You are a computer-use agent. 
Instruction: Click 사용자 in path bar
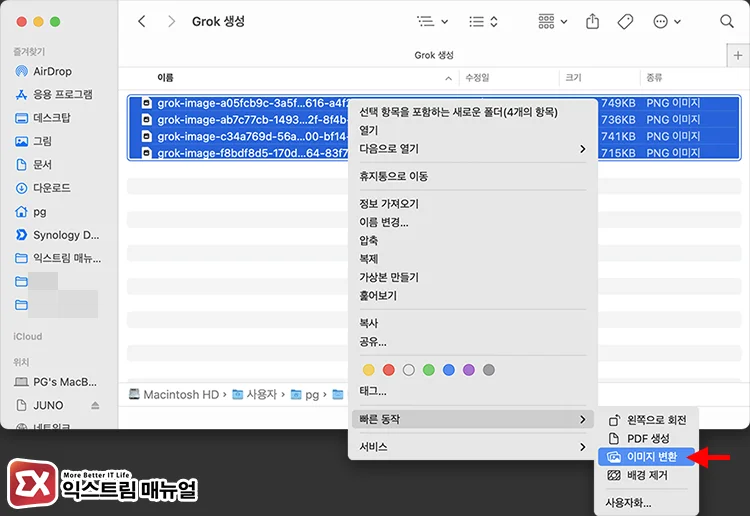click(255, 395)
